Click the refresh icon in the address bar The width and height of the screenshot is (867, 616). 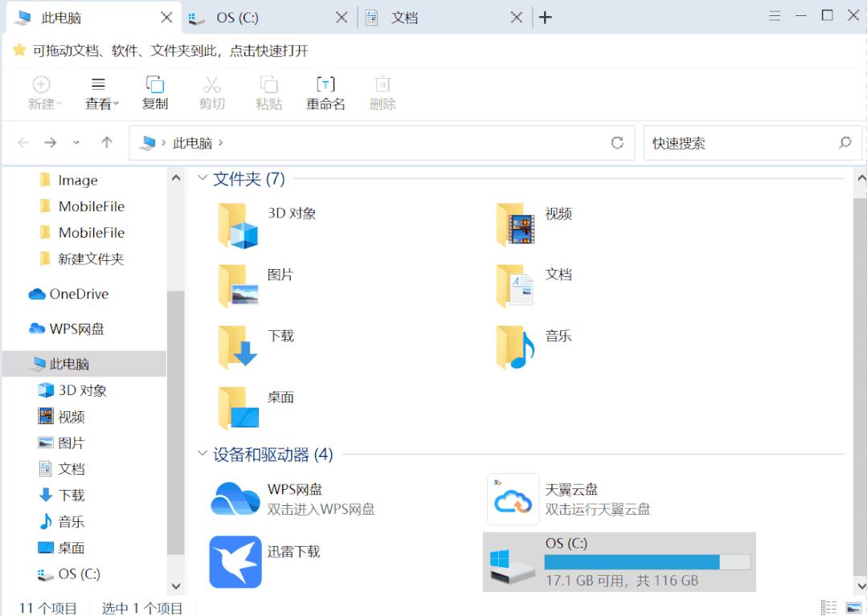[617, 142]
